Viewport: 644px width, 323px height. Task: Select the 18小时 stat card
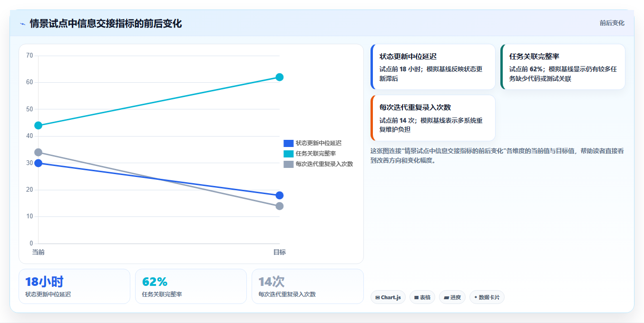pyautogui.click(x=74, y=286)
